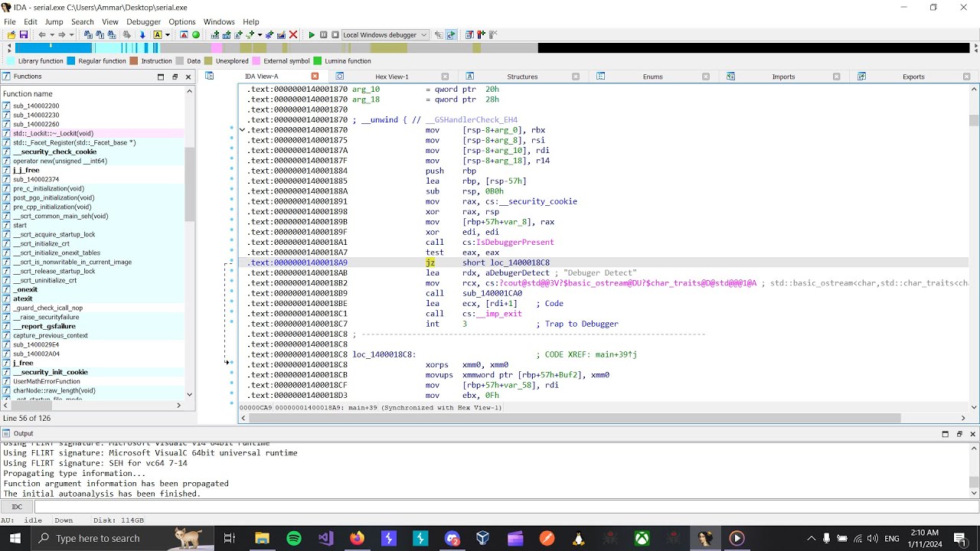Select __security_check_cookie in functions list
This screenshot has height=551, width=980.
click(x=93, y=152)
